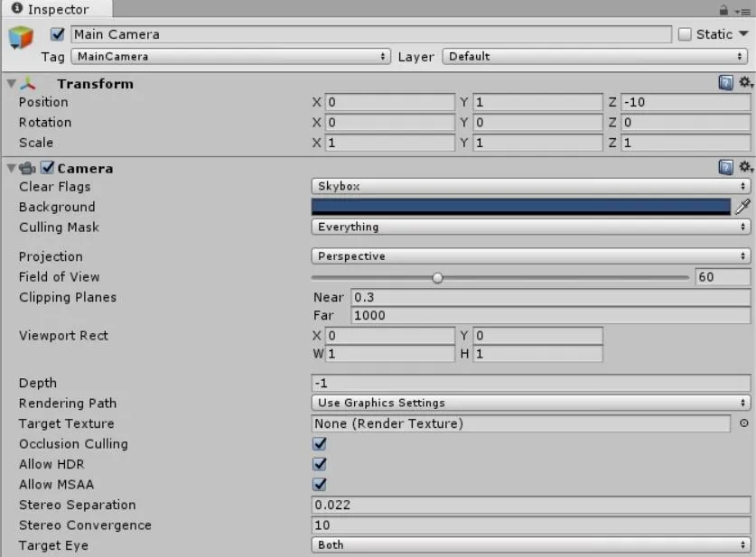Open the Layer dropdown Default

pos(594,56)
